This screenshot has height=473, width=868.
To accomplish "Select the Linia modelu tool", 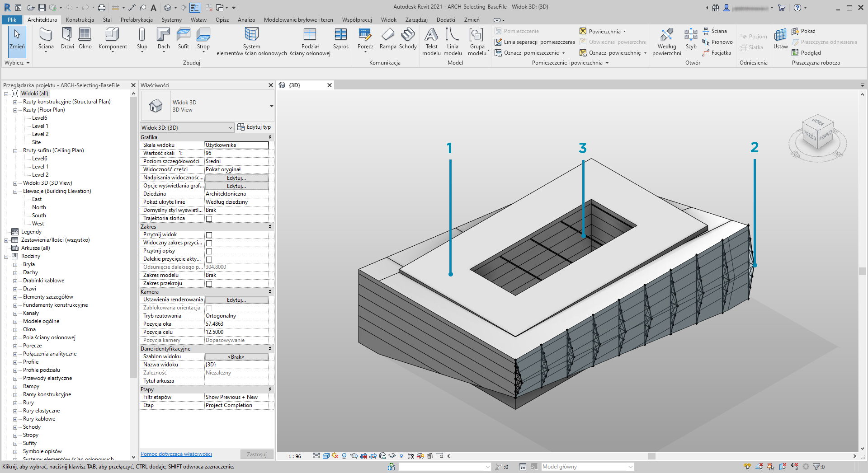I will [453, 42].
